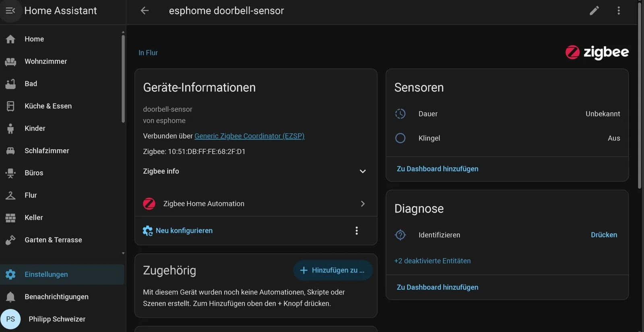Screen dimensions: 644x332
Task: Open the Dauer sensor row
Action: [507, 114]
